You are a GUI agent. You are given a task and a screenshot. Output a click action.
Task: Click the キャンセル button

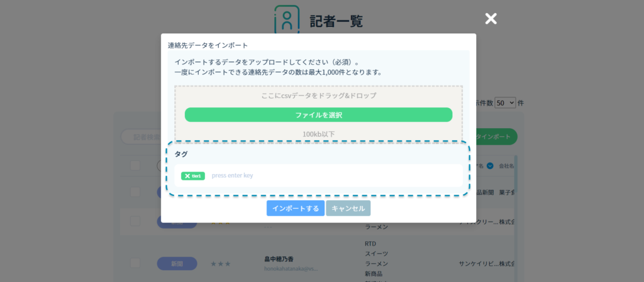coord(348,209)
